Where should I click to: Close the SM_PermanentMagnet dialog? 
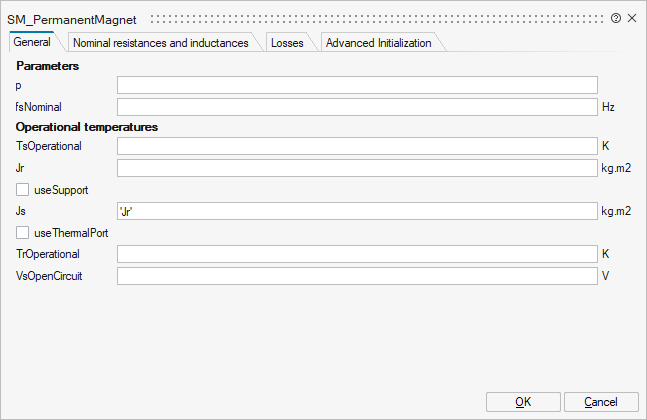[x=632, y=19]
